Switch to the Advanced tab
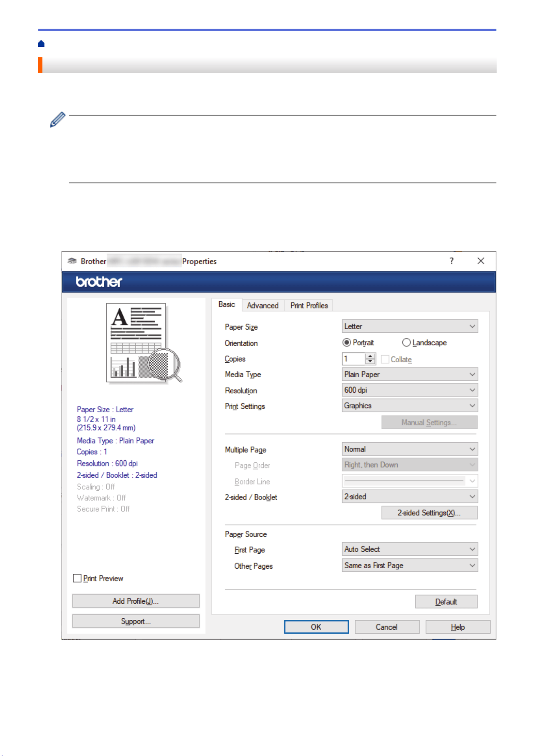This screenshot has width=535, height=756. 263,306
